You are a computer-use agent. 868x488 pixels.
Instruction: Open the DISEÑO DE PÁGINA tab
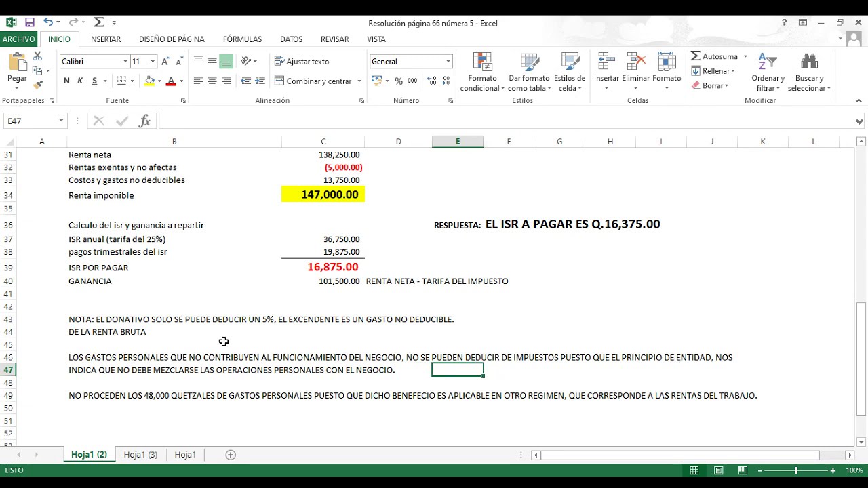tap(172, 39)
